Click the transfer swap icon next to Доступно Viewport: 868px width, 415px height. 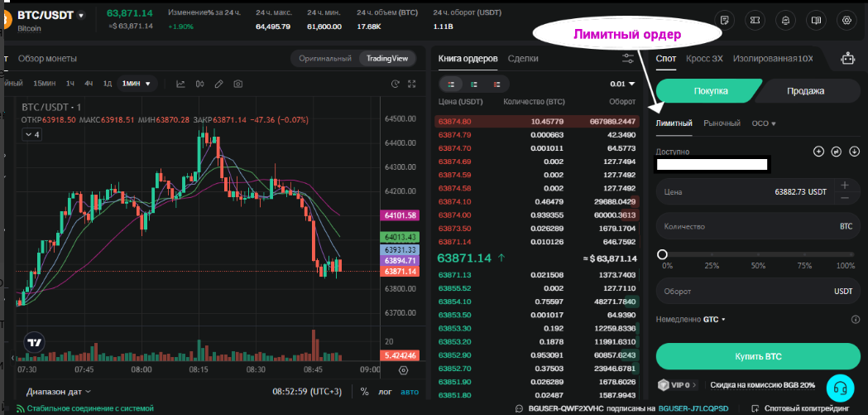(837, 152)
